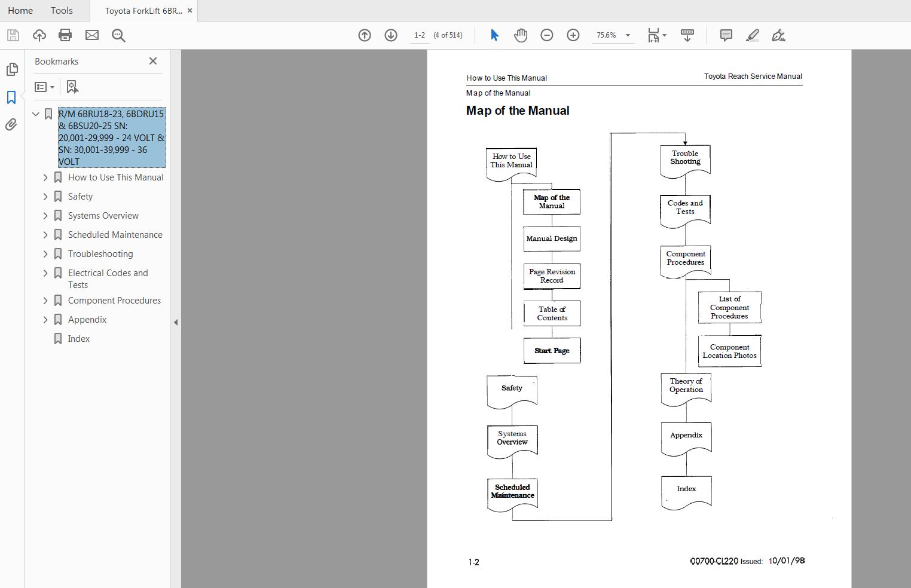The image size is (911, 588).
Task: Jump to Component Procedures bookmark
Action: coord(114,301)
